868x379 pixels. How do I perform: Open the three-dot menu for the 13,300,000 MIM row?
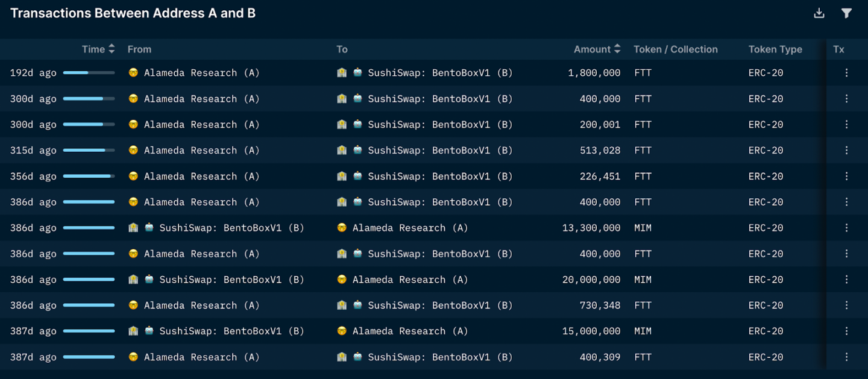[846, 228]
